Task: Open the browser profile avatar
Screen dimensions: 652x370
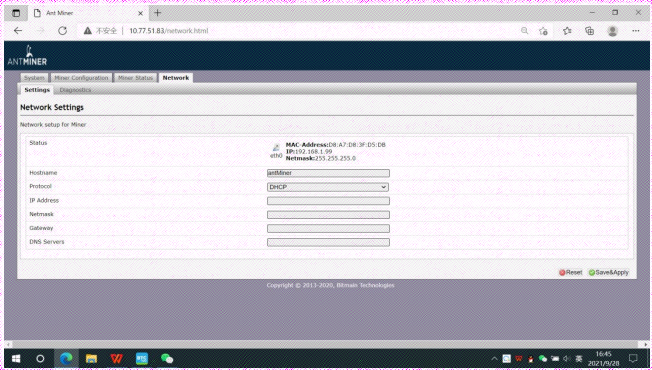Action: [x=612, y=31]
